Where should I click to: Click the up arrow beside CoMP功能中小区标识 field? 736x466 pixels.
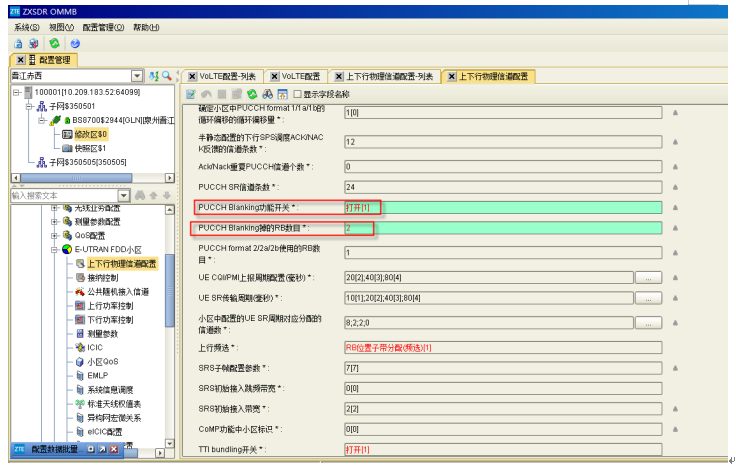pos(675,429)
